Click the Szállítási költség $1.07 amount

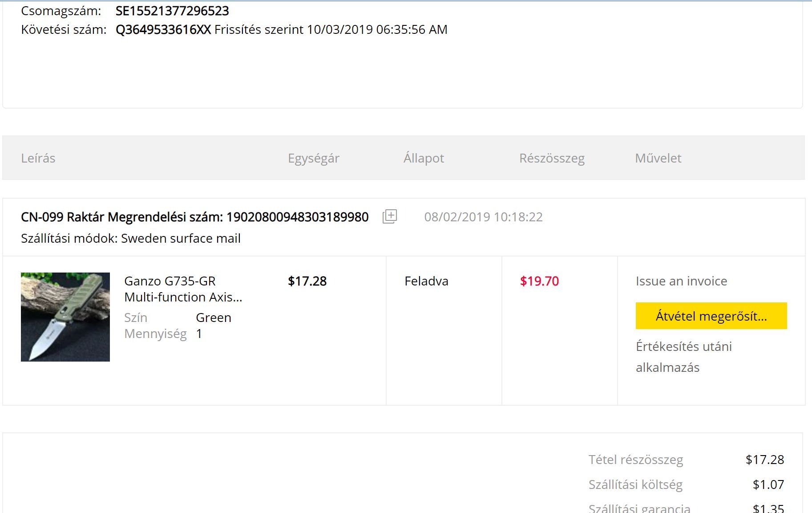pos(768,484)
